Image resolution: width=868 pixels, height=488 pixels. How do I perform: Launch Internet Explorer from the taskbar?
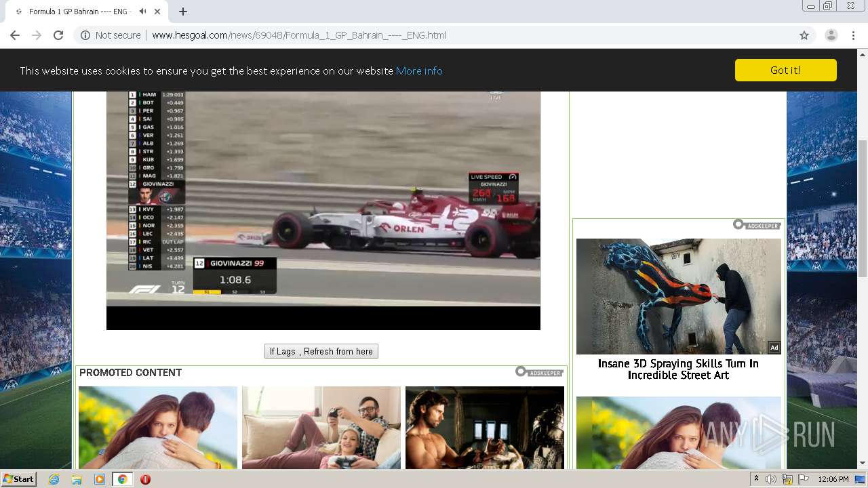[54, 479]
